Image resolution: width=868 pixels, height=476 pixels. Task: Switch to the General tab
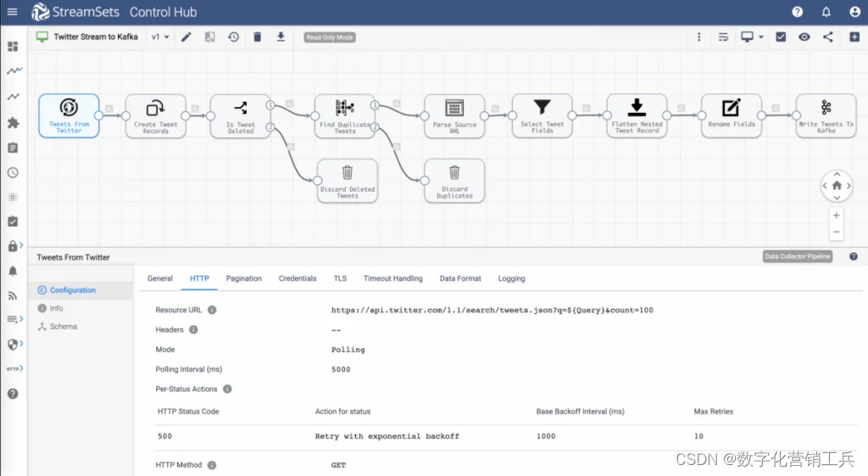click(160, 278)
